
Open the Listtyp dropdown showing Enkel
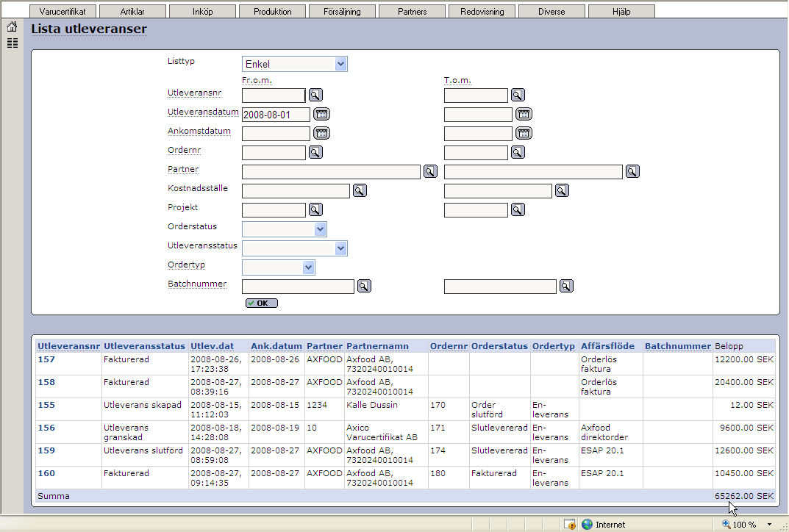coord(295,64)
